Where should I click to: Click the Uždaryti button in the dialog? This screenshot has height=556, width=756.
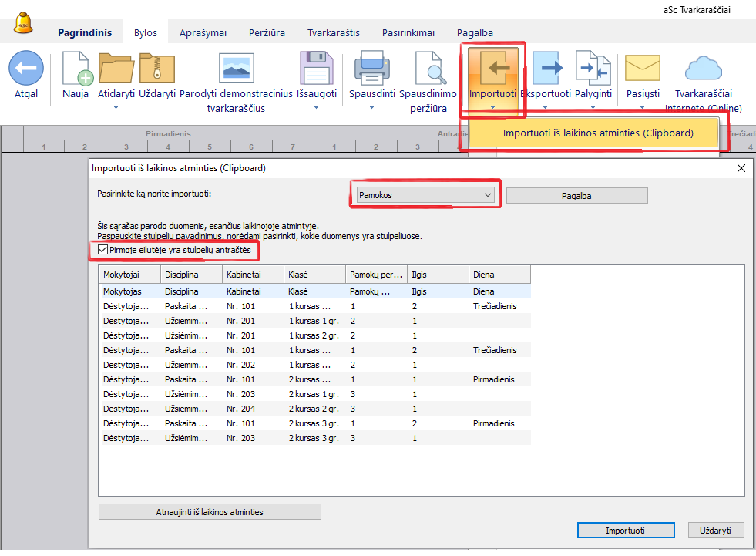(715, 530)
